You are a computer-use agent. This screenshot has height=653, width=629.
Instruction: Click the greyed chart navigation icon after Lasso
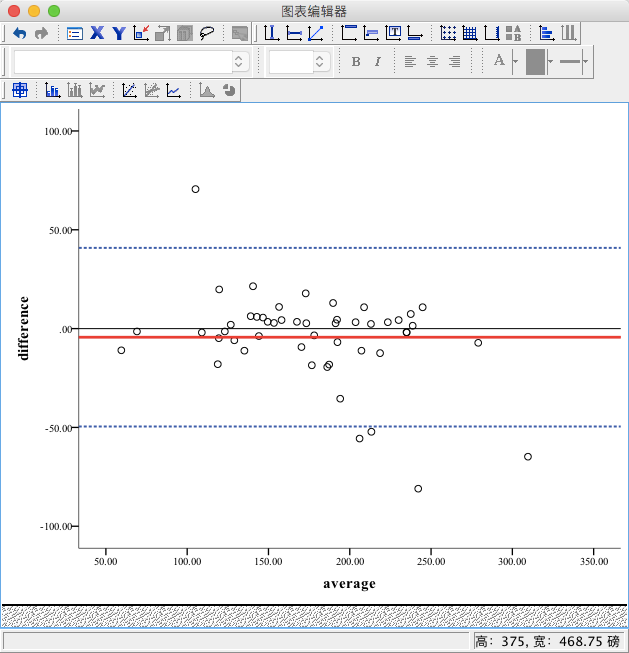click(240, 33)
